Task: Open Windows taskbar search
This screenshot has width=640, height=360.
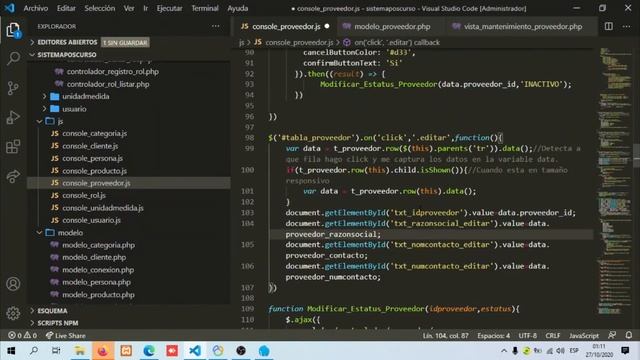Action: (x=34, y=351)
